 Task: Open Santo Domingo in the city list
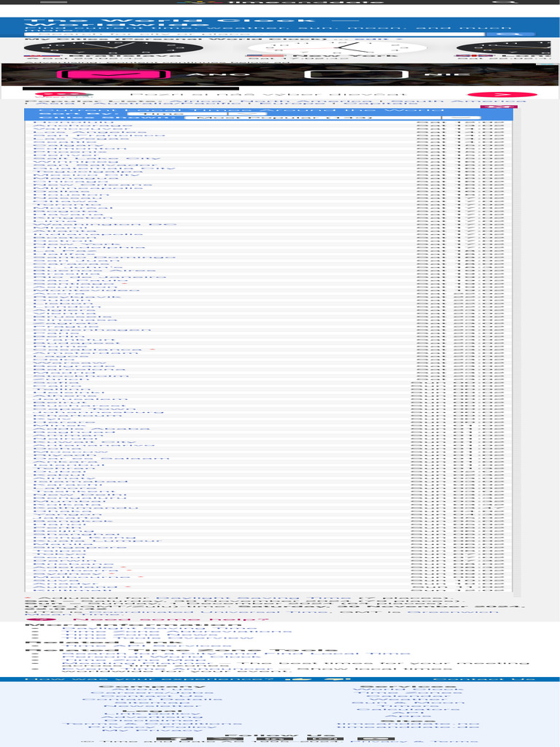pyautogui.click(x=104, y=257)
